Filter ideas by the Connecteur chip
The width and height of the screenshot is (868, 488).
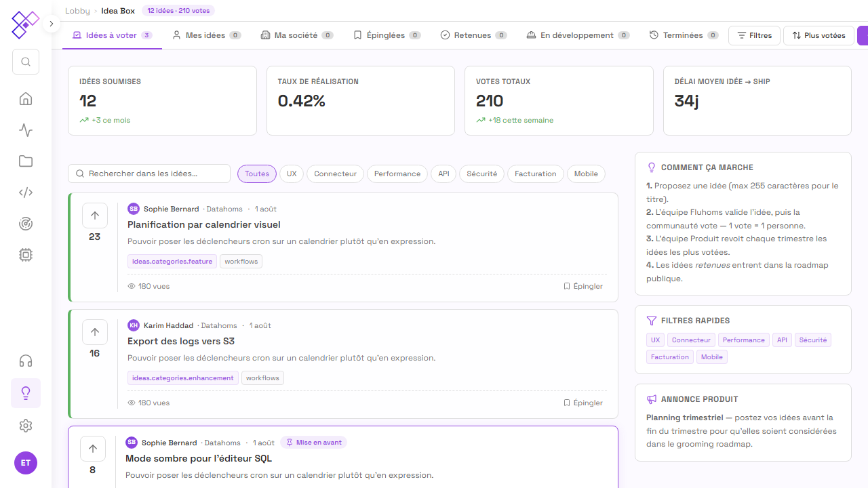coord(335,174)
